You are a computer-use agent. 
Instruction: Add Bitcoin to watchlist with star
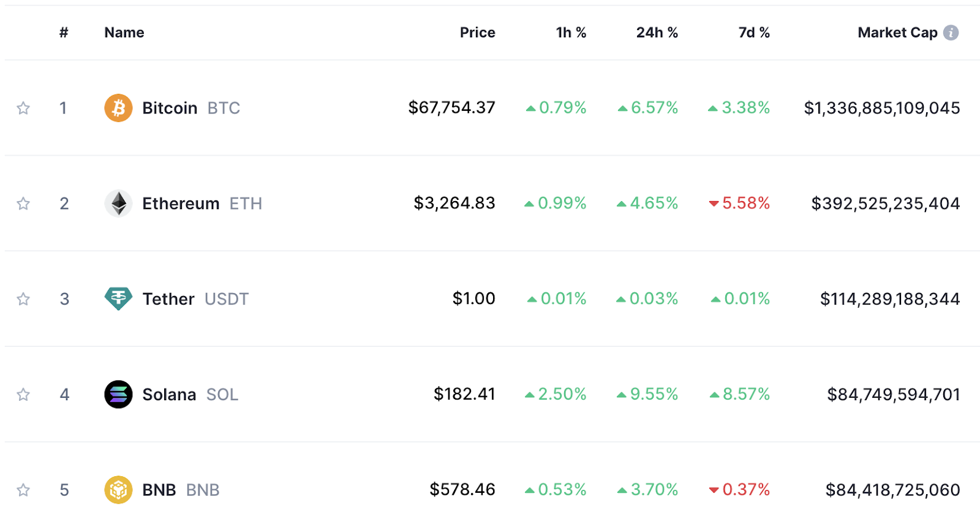23,108
